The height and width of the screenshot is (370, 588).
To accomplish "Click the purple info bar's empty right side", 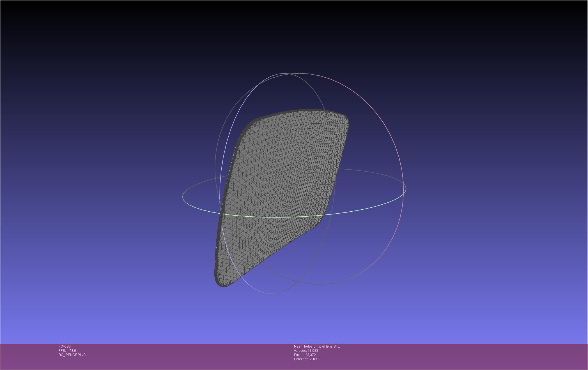I will pyautogui.click(x=477, y=356).
